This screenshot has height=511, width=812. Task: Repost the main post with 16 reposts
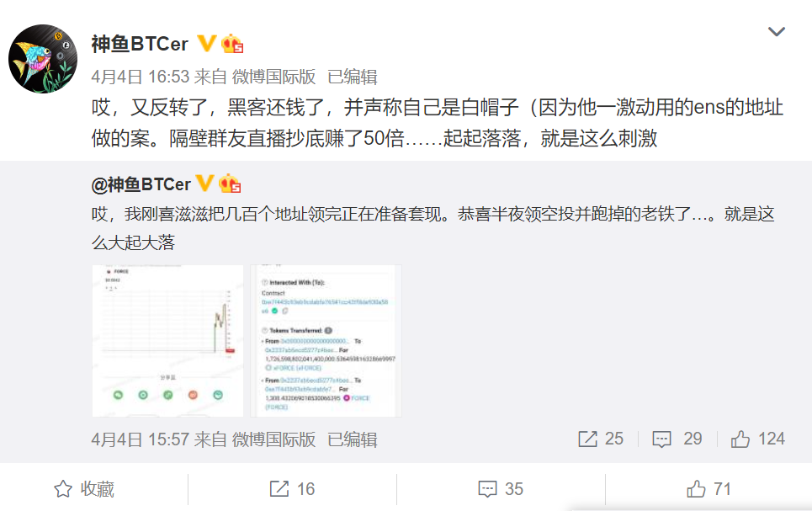(x=293, y=489)
